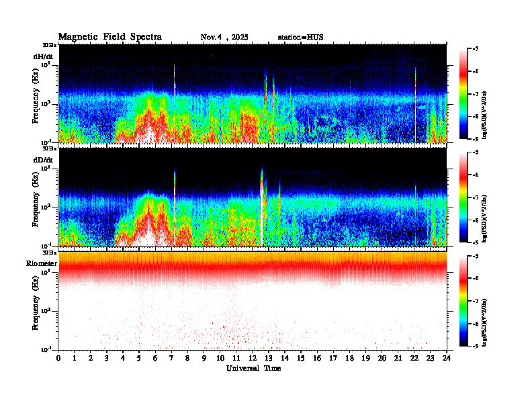The width and height of the screenshot is (532, 411).
Task: Click the 32Hz label atop the dD/dt panel
Action: [x=50, y=148]
